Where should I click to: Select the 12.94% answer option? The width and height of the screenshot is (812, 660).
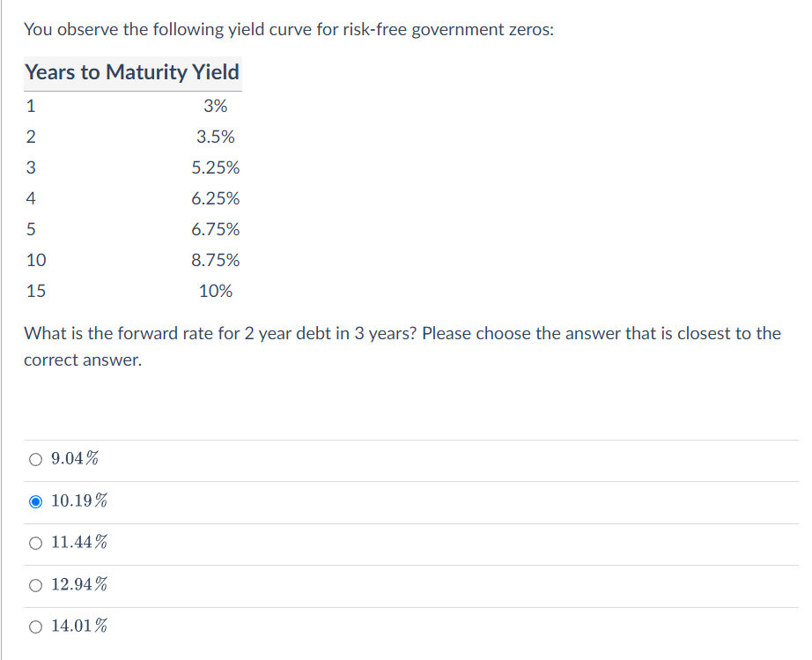(34, 584)
